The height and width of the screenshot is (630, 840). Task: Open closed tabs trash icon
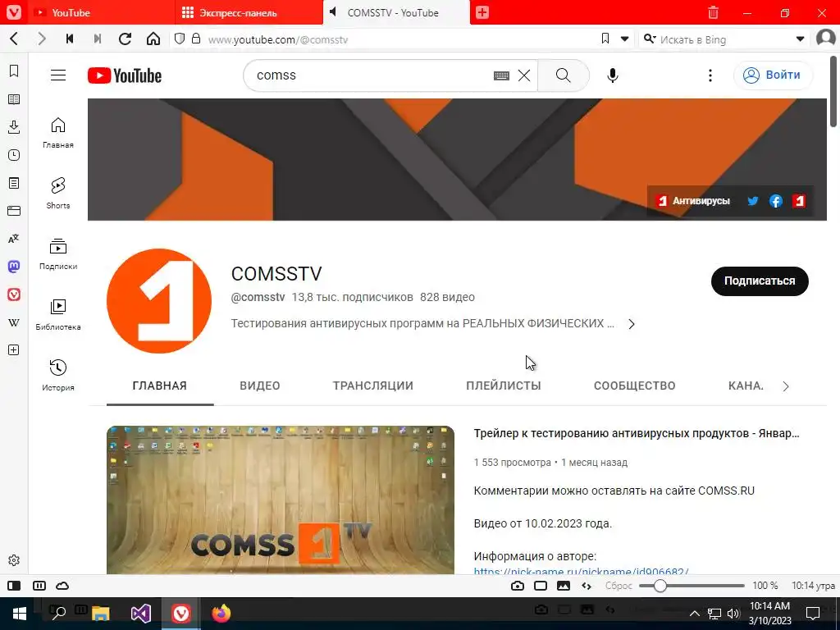(x=713, y=12)
